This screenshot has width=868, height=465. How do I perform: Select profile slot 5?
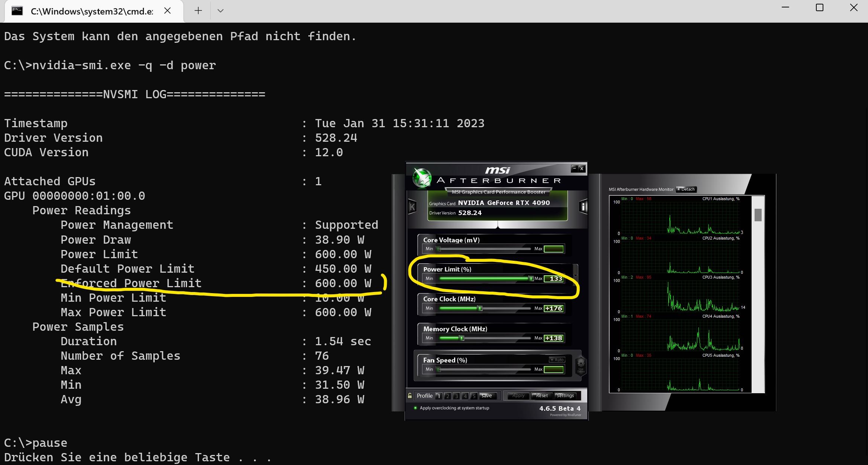pyautogui.click(x=474, y=396)
